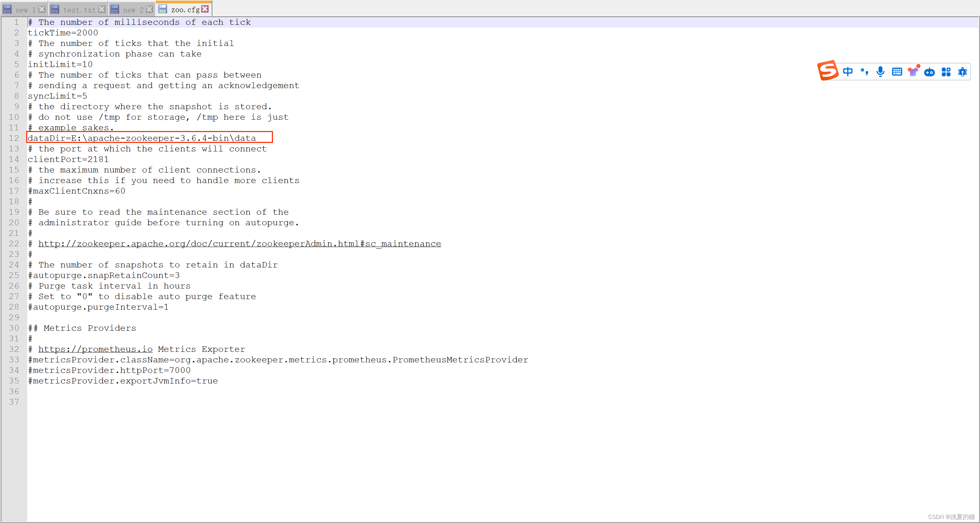The width and height of the screenshot is (980, 523).
Task: Close the test.txt tab
Action: click(102, 10)
